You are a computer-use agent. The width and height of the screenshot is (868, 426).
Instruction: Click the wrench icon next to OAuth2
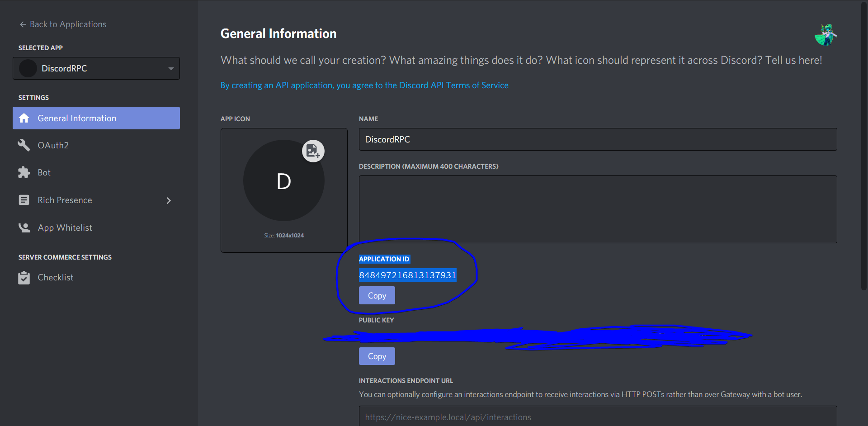pyautogui.click(x=24, y=145)
